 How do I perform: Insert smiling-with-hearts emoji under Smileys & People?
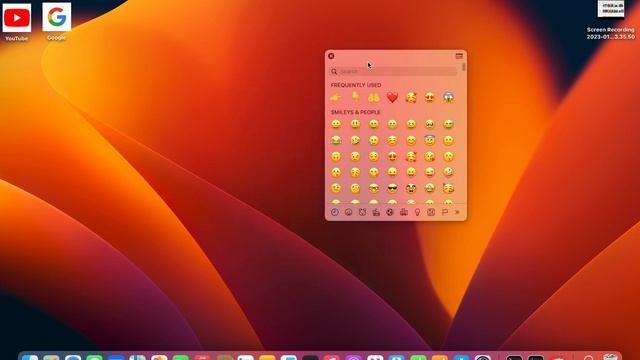click(411, 156)
